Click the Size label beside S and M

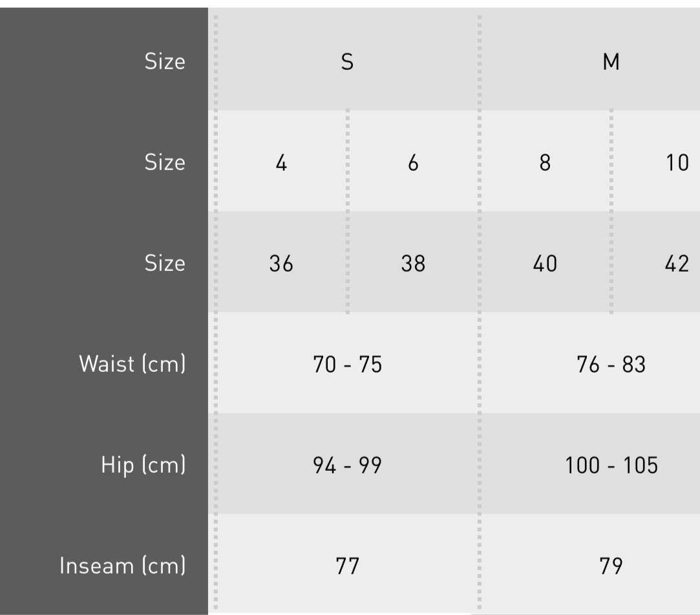165,61
